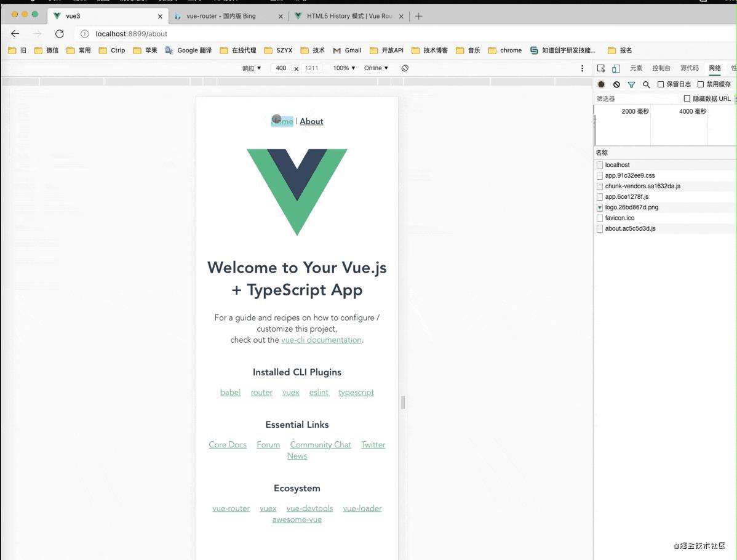Image resolution: width=737 pixels, height=560 pixels.
Task: Reload the page with the refresh icon
Action: pyautogui.click(x=59, y=34)
